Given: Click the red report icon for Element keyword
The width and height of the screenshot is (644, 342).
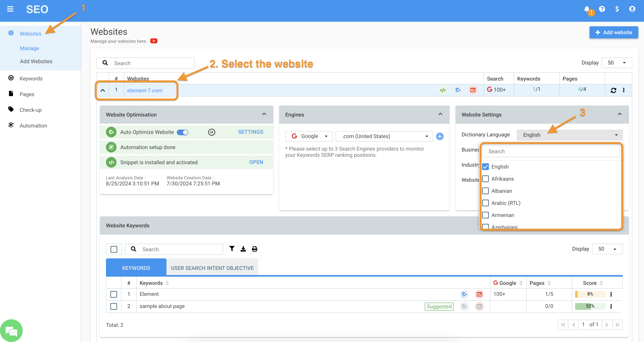Looking at the screenshot, I should (x=479, y=295).
